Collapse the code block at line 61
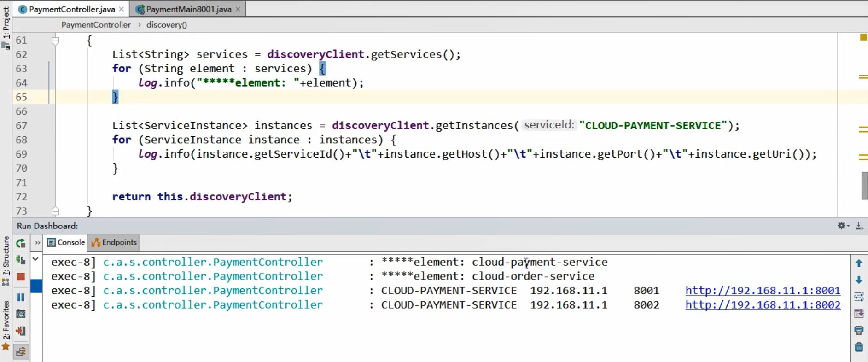Image resolution: width=868 pixels, height=362 pixels. point(55,41)
